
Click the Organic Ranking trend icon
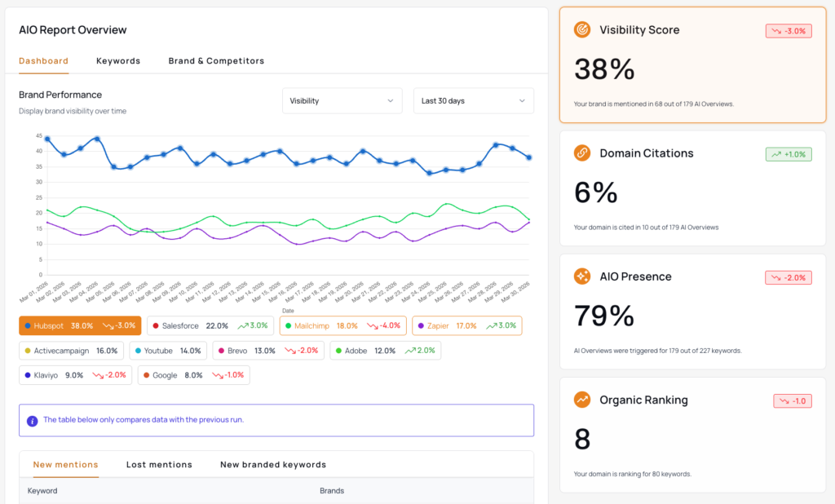582,400
